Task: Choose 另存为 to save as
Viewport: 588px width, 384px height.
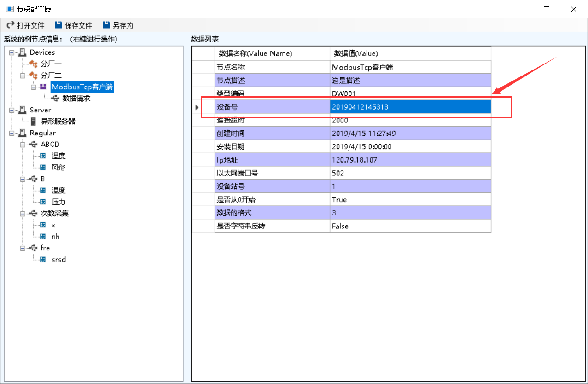Action: click(x=118, y=25)
